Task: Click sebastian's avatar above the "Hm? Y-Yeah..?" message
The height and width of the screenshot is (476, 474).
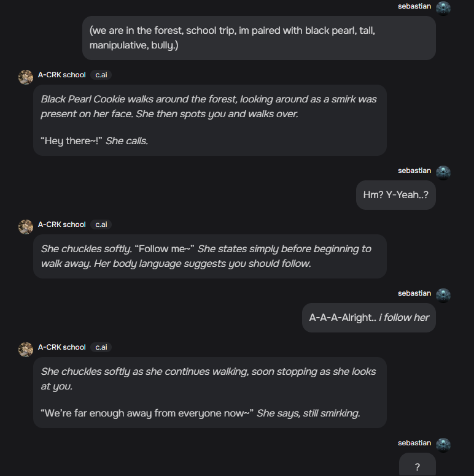Action: pyautogui.click(x=443, y=172)
